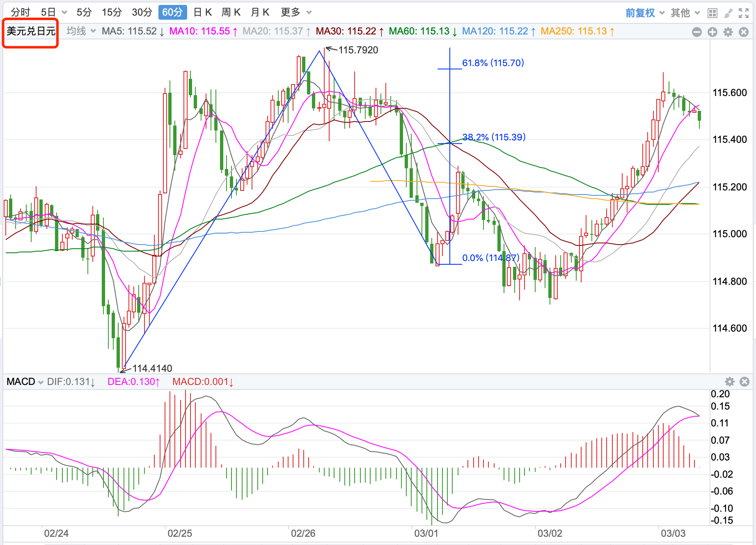Select the 5日 chart period tab

coord(48,12)
